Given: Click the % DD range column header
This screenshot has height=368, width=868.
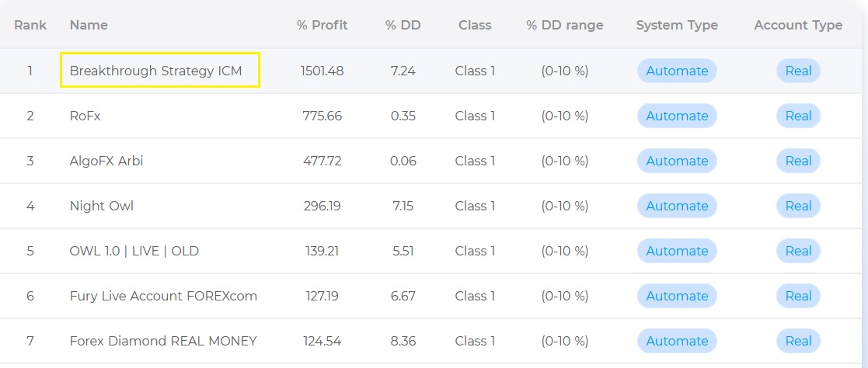Looking at the screenshot, I should tap(564, 25).
